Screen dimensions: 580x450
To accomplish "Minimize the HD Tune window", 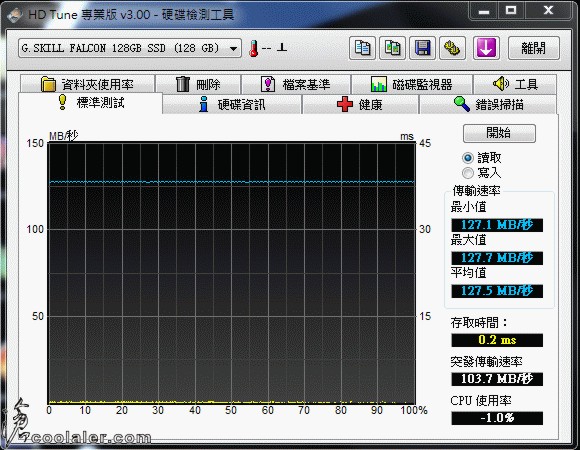I will 483,11.
